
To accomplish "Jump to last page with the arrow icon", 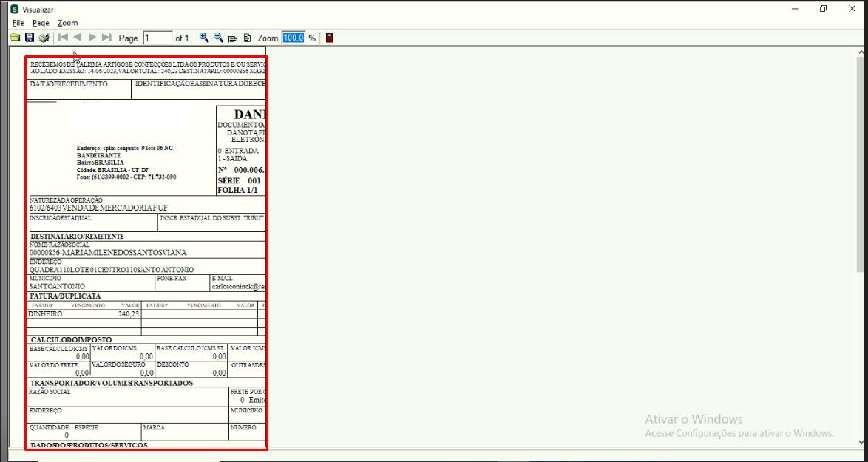I will coord(107,38).
